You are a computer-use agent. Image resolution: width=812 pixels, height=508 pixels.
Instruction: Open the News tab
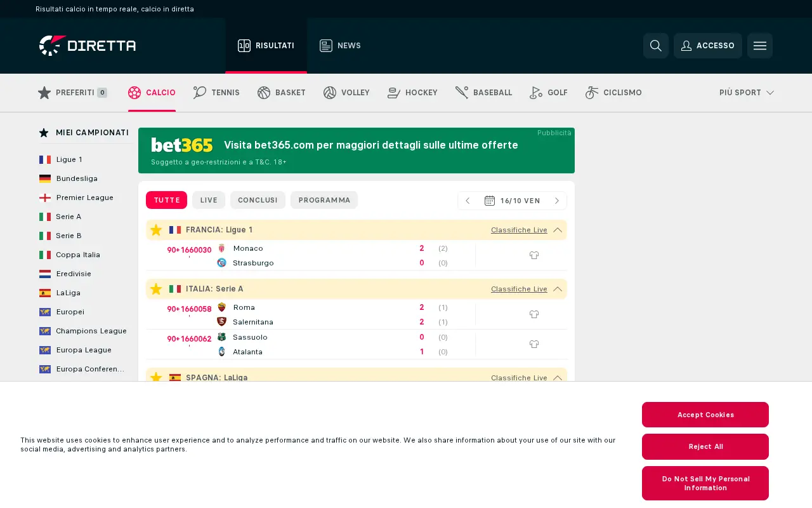[340, 46]
